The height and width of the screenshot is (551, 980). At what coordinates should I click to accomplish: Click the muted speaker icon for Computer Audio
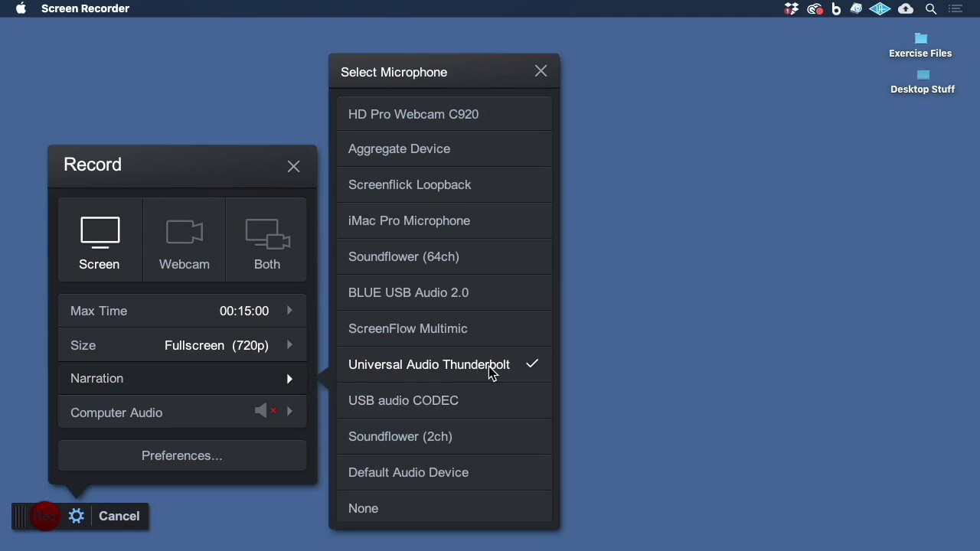265,412
